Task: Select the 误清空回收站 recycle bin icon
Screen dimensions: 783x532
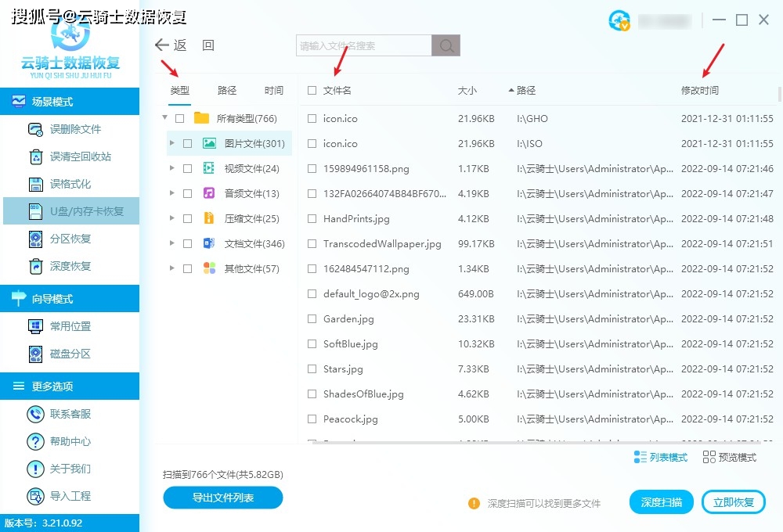Action: coord(35,156)
